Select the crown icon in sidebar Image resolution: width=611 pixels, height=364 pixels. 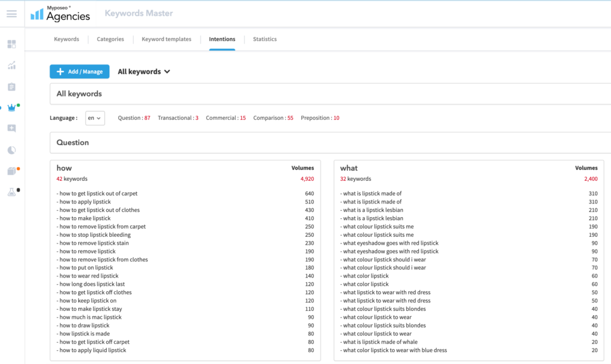click(12, 108)
